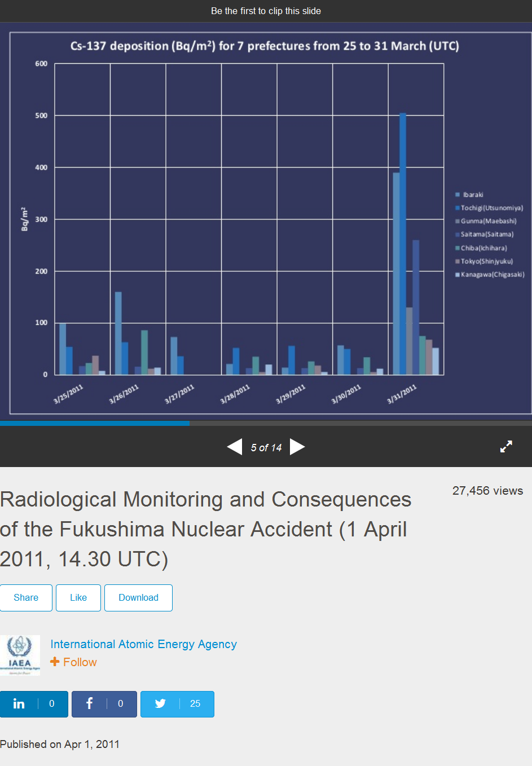Share on LinkedIn icon button

tap(19, 704)
